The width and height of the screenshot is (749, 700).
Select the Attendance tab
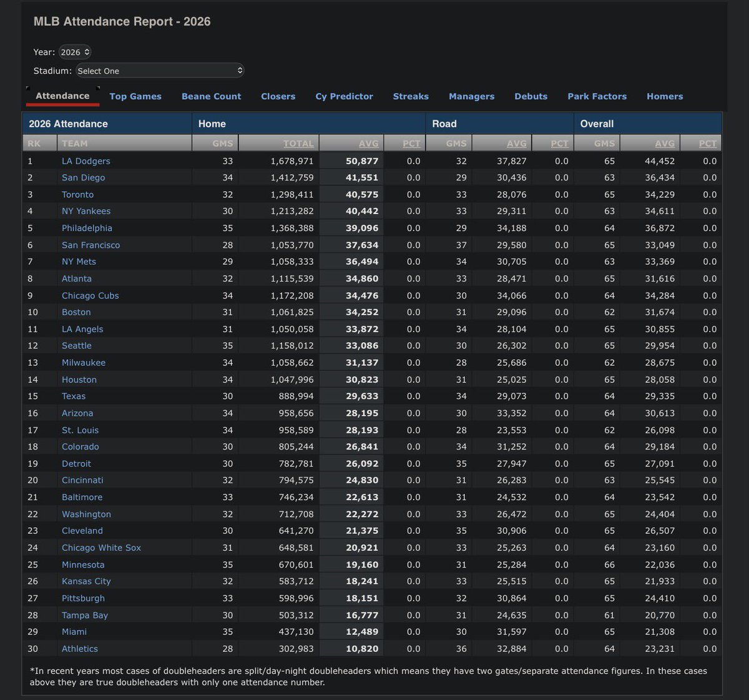pyautogui.click(x=62, y=96)
